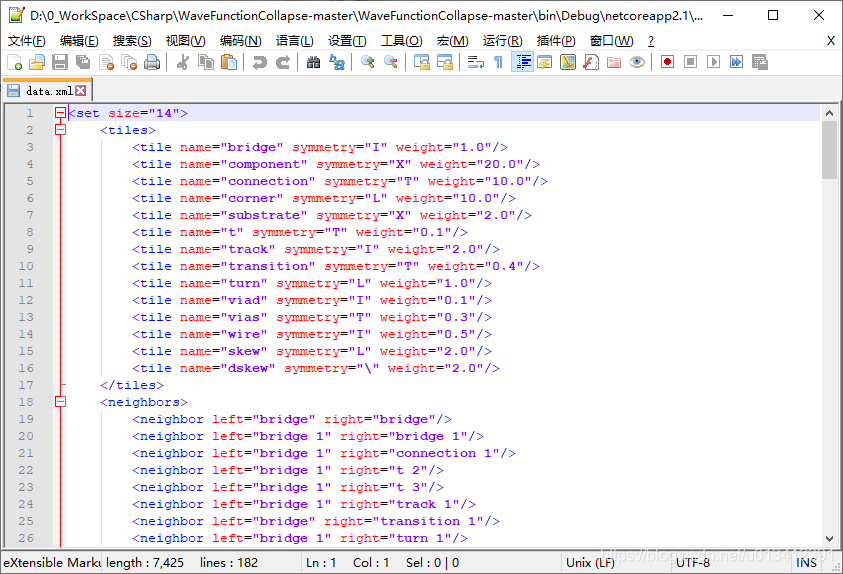
Task: Click the Zoom Out magnifier icon
Action: [391, 62]
